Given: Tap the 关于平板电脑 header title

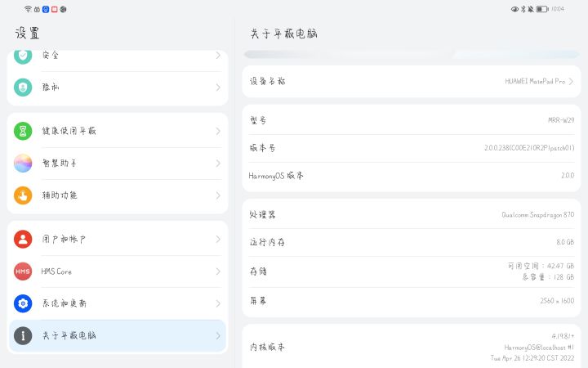Looking at the screenshot, I should (284, 34).
